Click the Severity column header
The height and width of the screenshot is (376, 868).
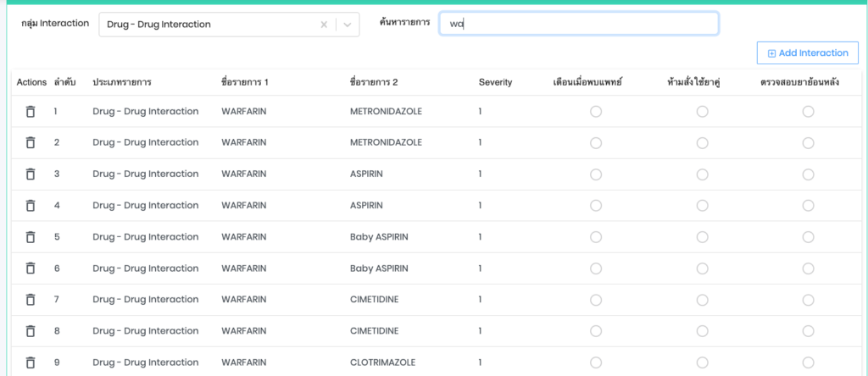(x=495, y=82)
